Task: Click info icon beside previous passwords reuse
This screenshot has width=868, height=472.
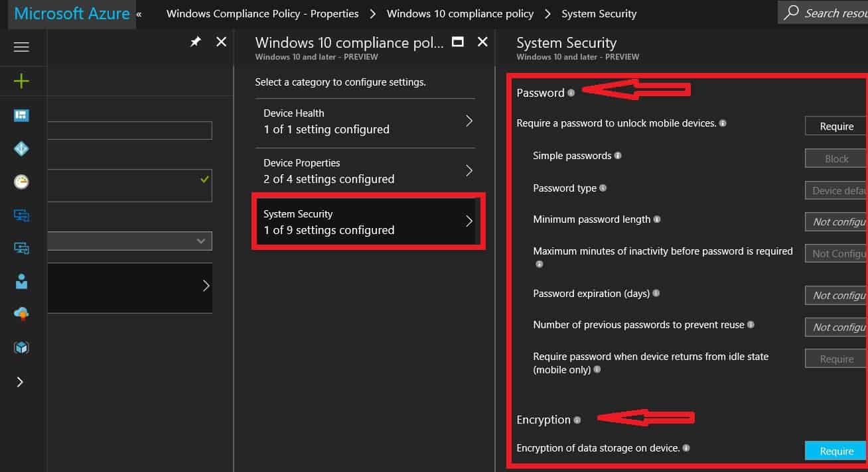Action: [x=751, y=325]
